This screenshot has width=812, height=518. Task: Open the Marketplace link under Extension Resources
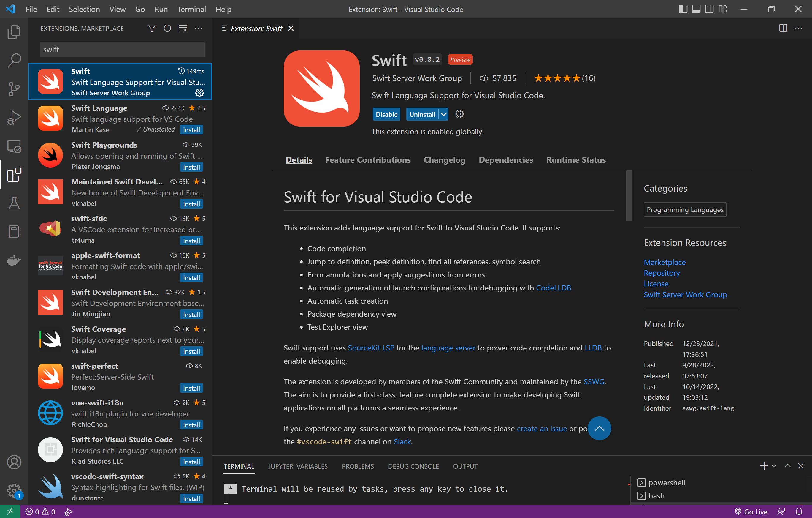point(664,262)
